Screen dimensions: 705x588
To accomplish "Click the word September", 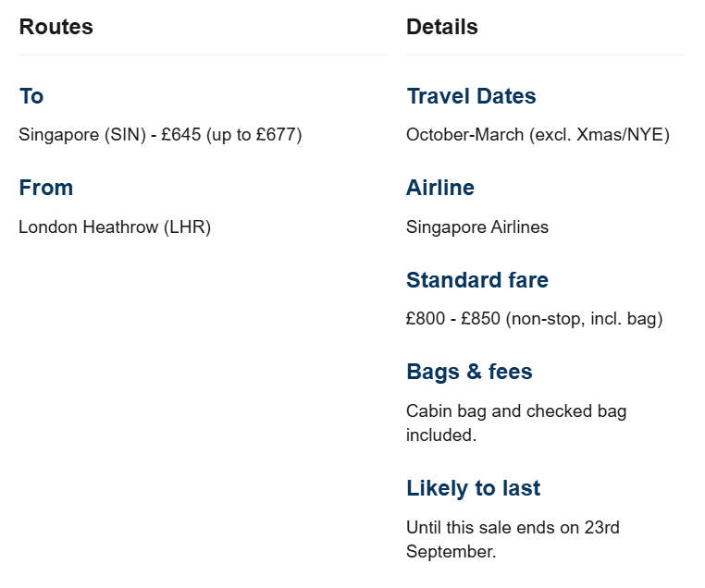I will 451,552.
